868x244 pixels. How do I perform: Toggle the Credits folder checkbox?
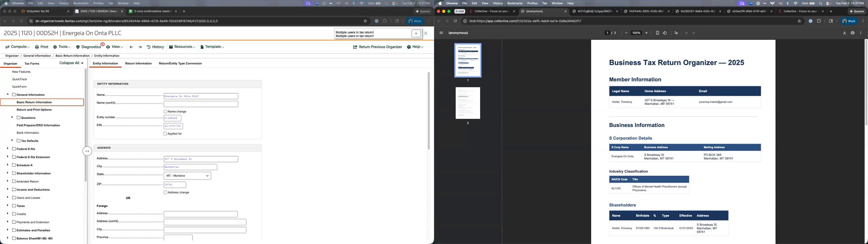click(x=14, y=214)
